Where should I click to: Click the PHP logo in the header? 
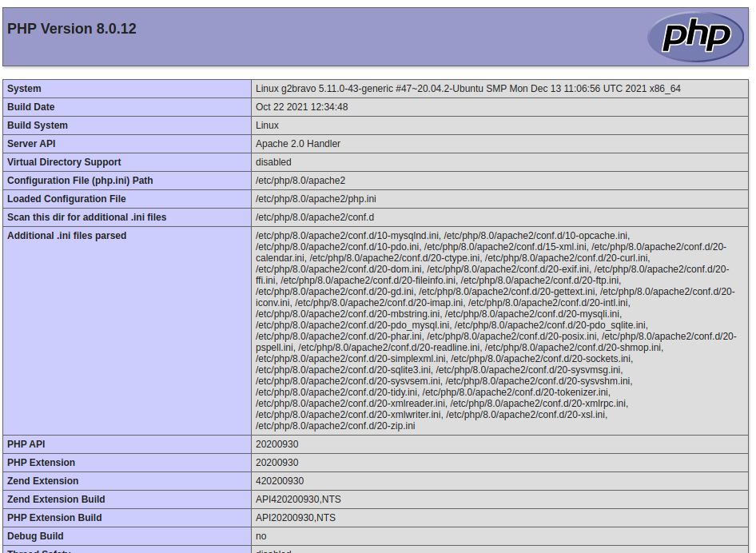696,37
